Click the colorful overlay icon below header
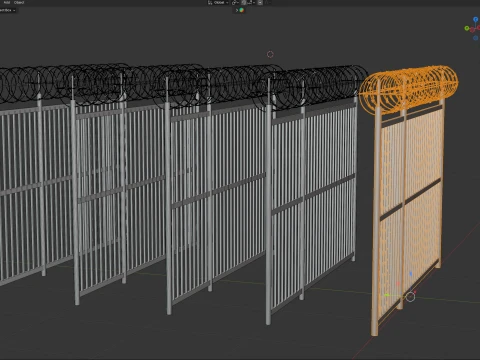The height and width of the screenshot is (360, 480). tap(242, 10)
